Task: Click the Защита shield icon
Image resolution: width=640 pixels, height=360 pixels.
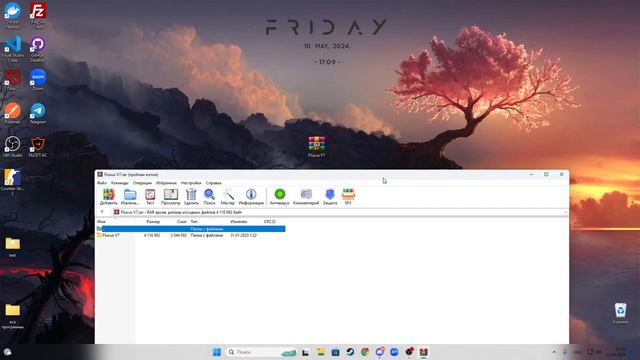Action: (x=330, y=196)
